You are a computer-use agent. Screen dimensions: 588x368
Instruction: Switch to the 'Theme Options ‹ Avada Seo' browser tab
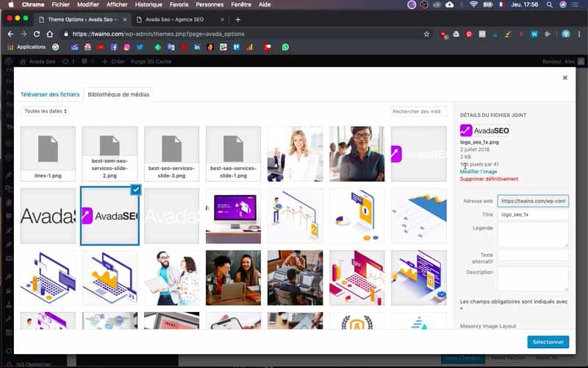click(82, 20)
